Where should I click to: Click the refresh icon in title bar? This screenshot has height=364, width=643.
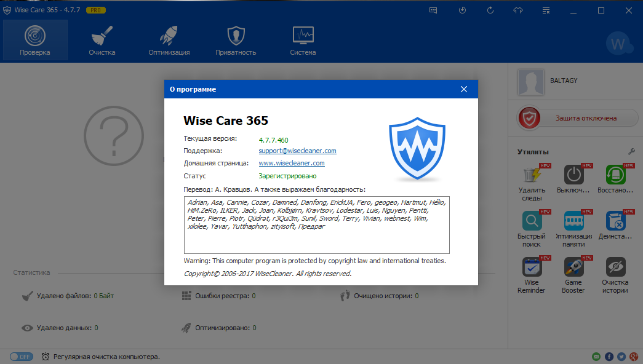pos(490,10)
